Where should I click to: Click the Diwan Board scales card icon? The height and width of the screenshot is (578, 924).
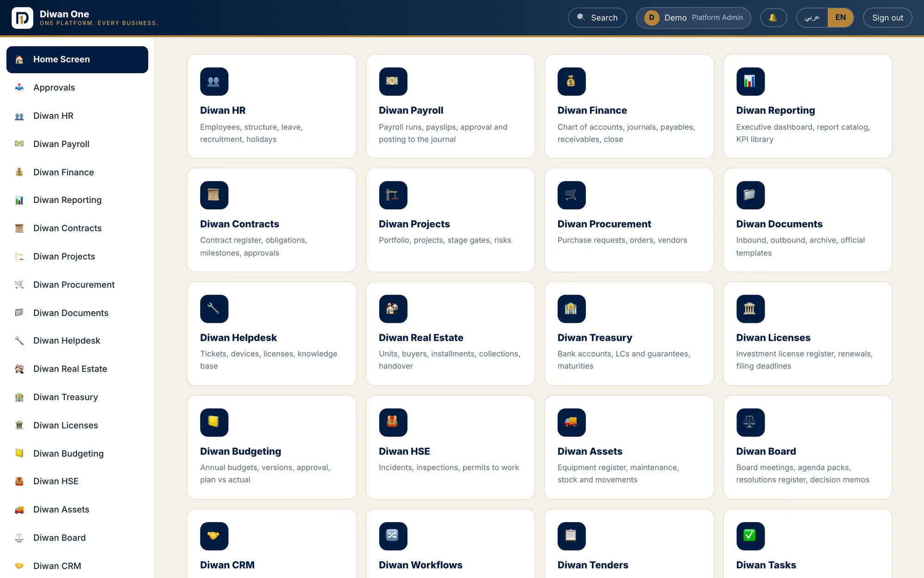click(x=750, y=423)
